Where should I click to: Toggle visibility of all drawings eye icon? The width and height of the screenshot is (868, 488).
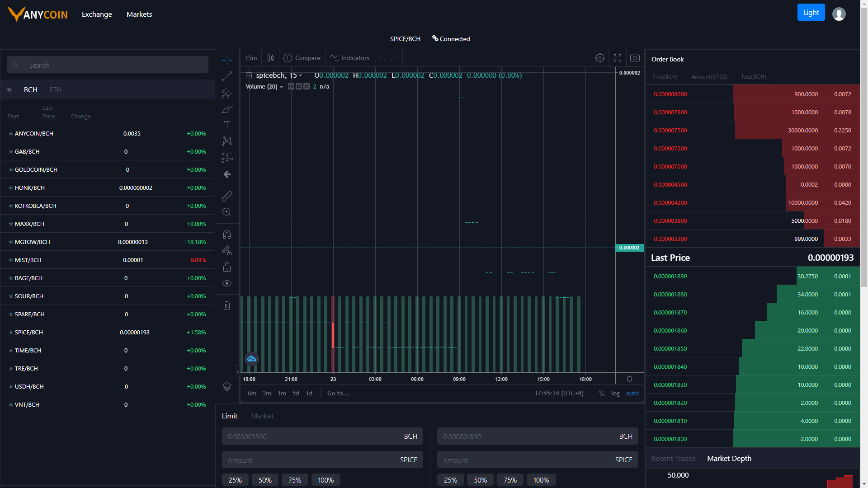coord(227,283)
